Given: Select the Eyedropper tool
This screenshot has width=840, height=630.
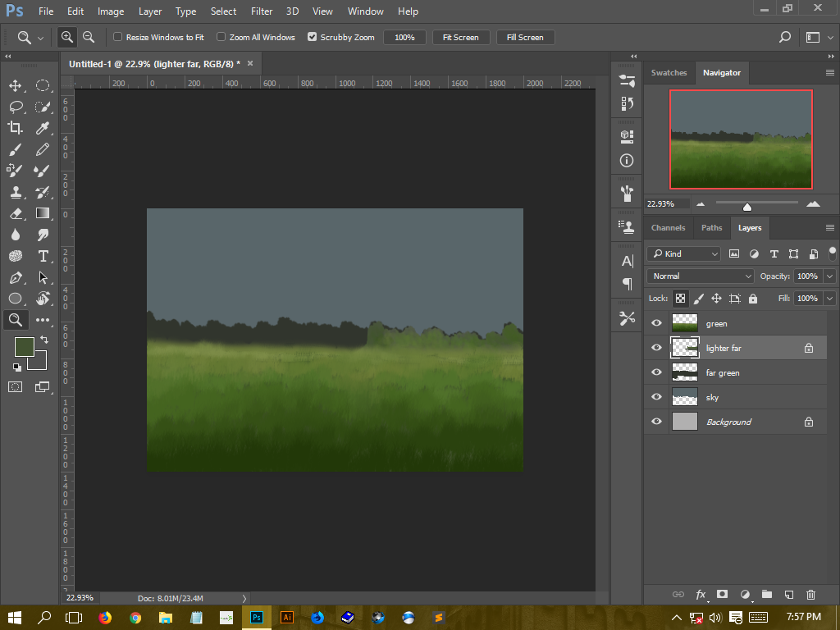Looking at the screenshot, I should click(x=43, y=127).
